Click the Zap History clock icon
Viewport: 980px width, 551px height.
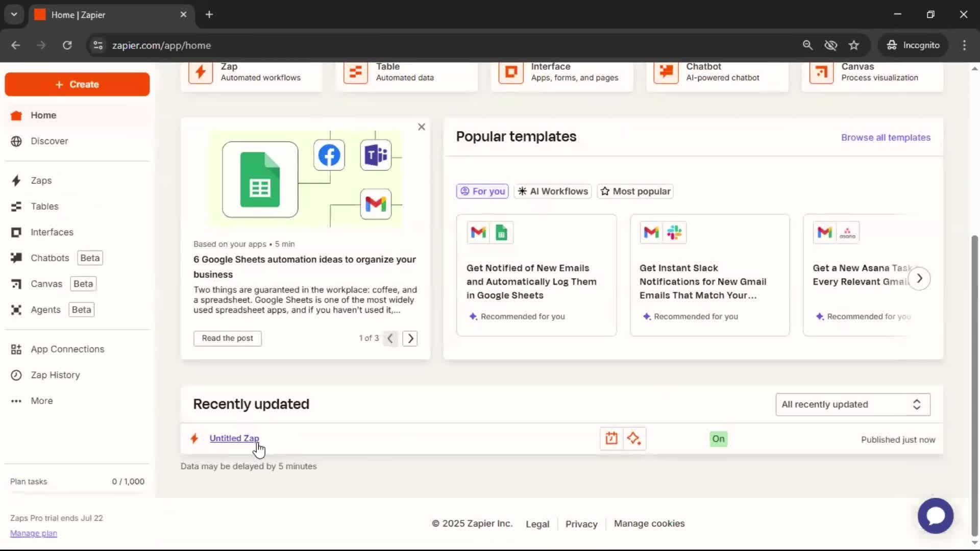coord(16,375)
